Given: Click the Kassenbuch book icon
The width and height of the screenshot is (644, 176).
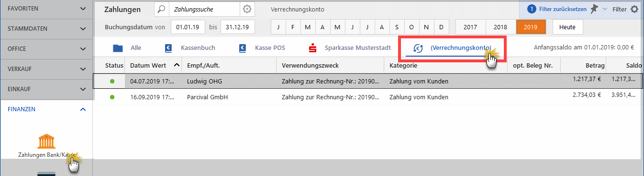Looking at the screenshot, I should (168, 48).
